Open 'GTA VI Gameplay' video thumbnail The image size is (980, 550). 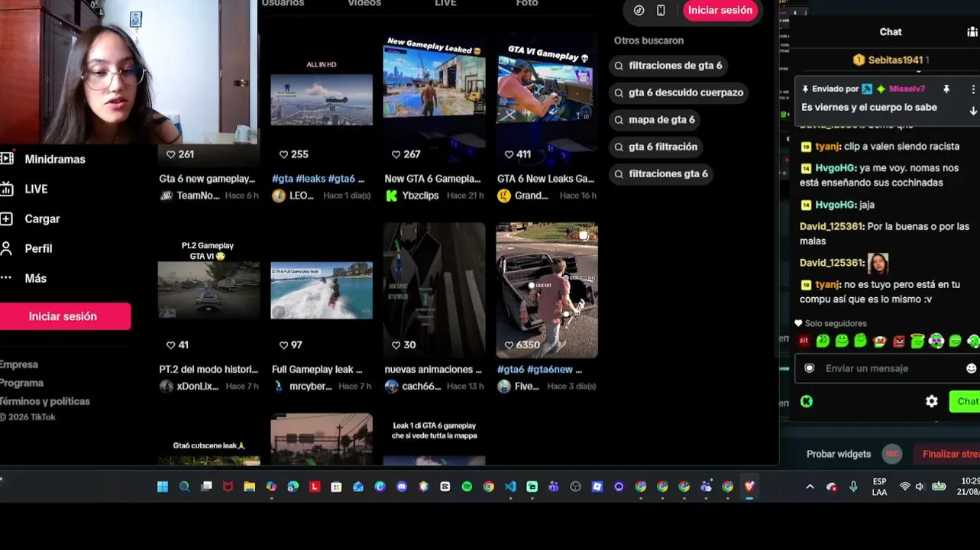(546, 98)
